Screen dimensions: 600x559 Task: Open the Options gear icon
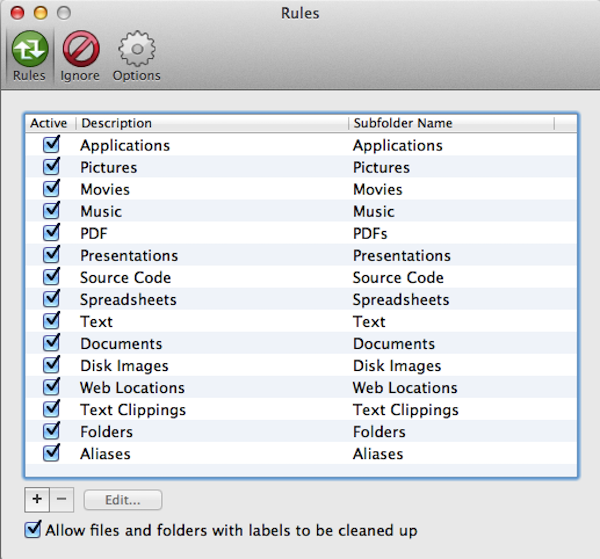[x=136, y=50]
